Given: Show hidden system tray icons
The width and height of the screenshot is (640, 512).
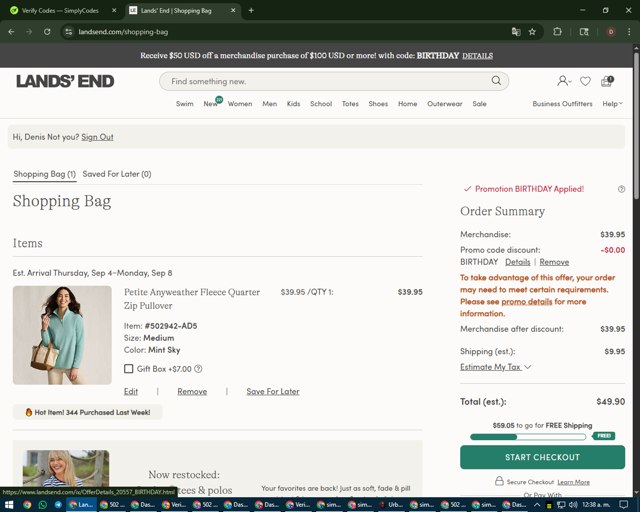Looking at the screenshot, I should coord(537,505).
